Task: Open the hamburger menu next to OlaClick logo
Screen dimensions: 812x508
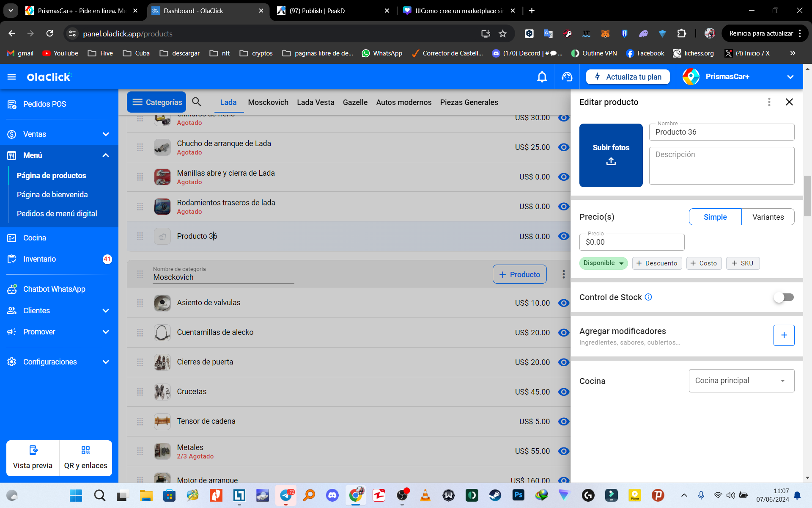Action: [12, 77]
